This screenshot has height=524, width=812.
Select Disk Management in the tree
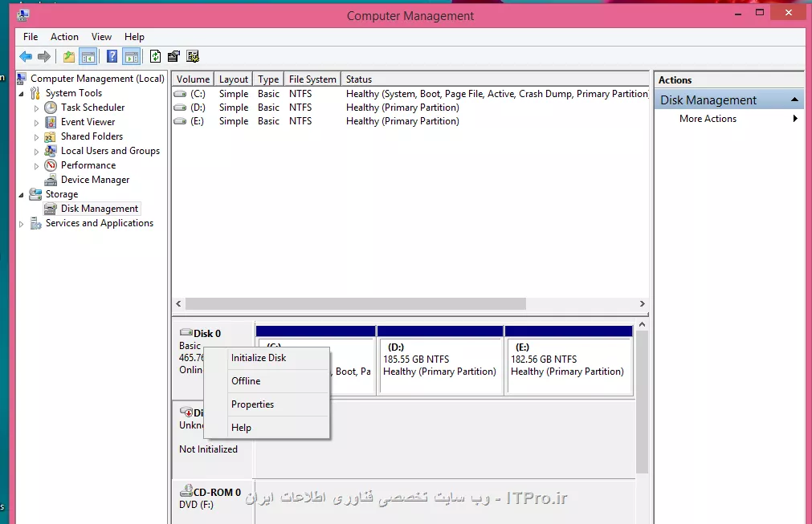pyautogui.click(x=100, y=209)
